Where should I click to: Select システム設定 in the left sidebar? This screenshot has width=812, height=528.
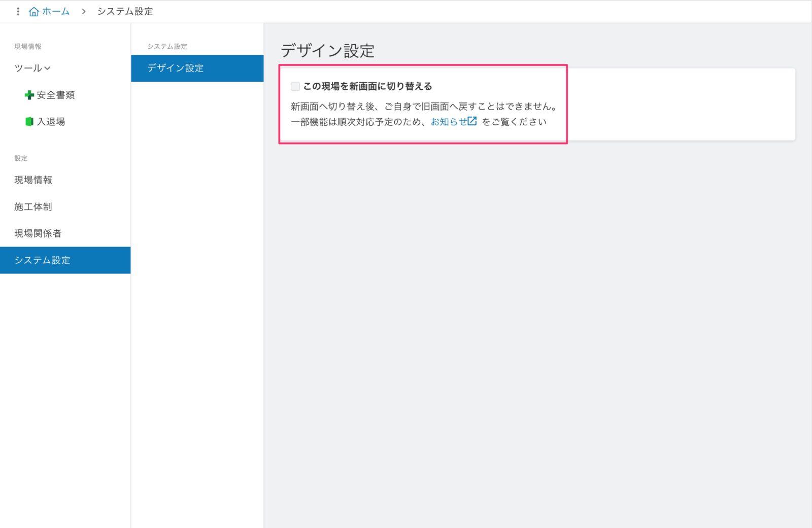point(65,260)
